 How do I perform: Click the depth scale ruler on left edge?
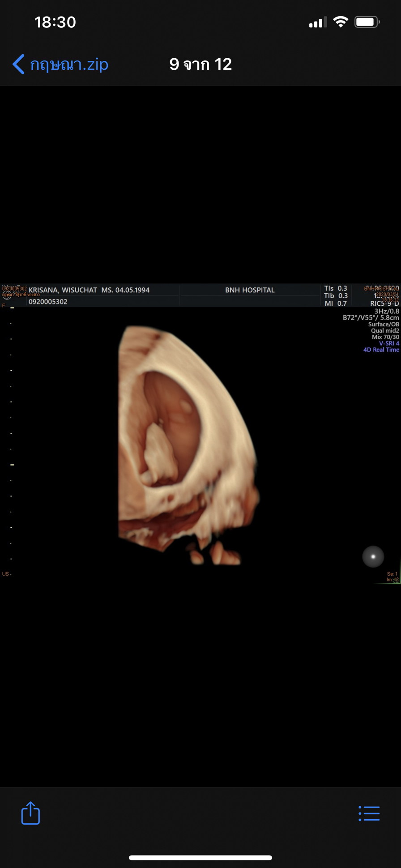(11, 434)
